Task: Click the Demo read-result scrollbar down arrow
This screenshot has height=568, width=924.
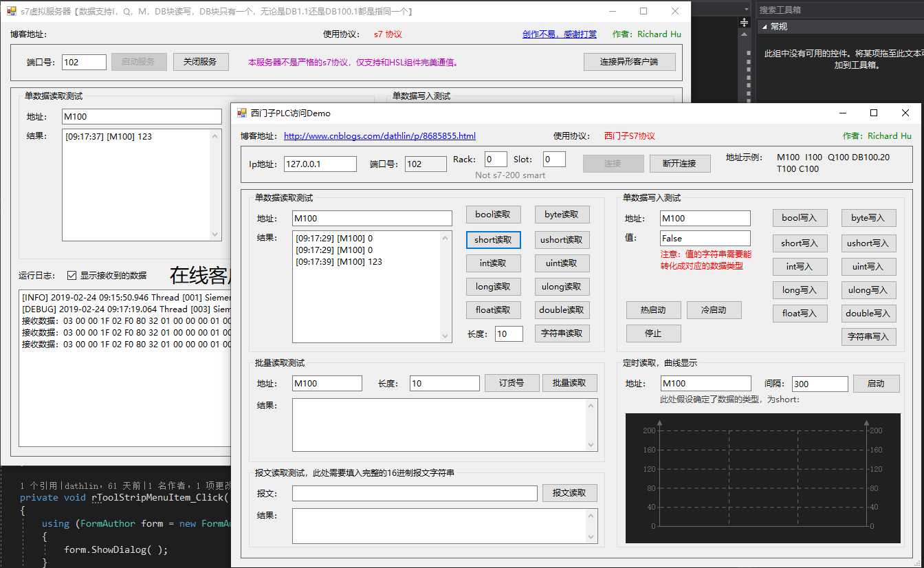Action: (x=445, y=336)
